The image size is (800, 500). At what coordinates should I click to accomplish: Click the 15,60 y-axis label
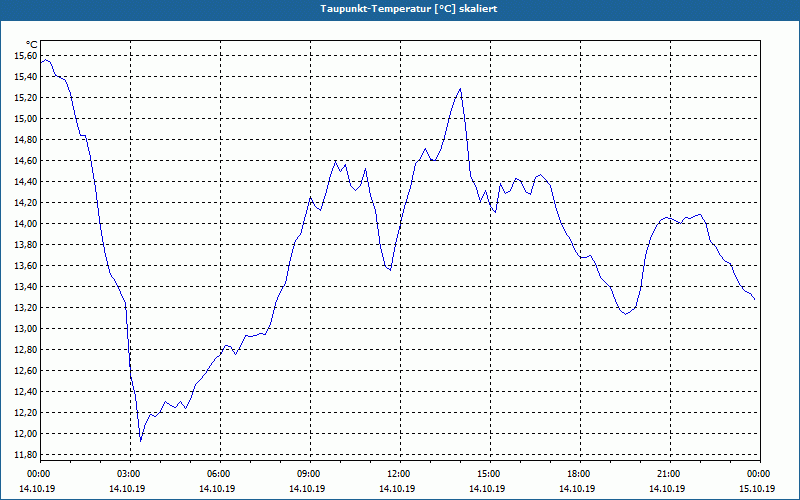[25, 56]
